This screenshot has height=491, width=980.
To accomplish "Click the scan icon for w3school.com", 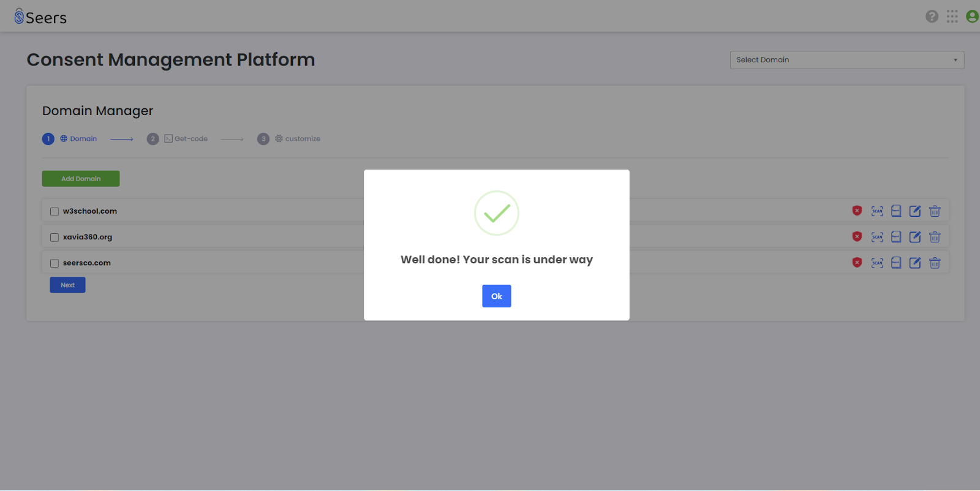I will 877,211.
